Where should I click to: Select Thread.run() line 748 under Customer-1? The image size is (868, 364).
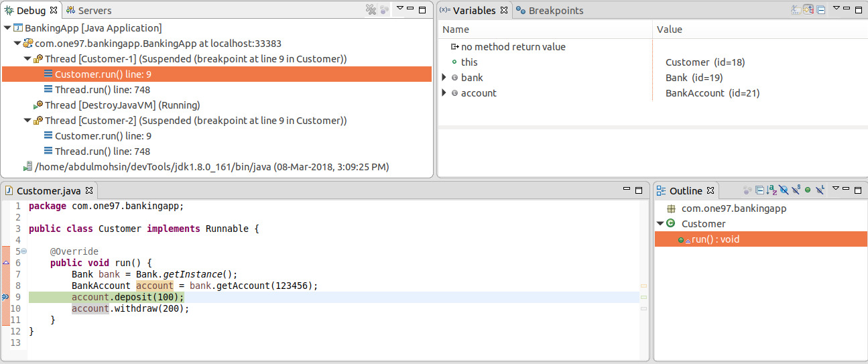point(102,90)
